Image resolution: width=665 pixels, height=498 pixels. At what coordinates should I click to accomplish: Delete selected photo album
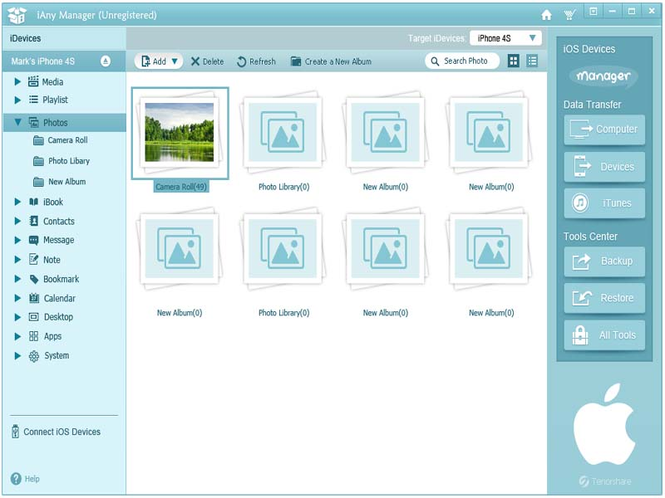tap(207, 62)
